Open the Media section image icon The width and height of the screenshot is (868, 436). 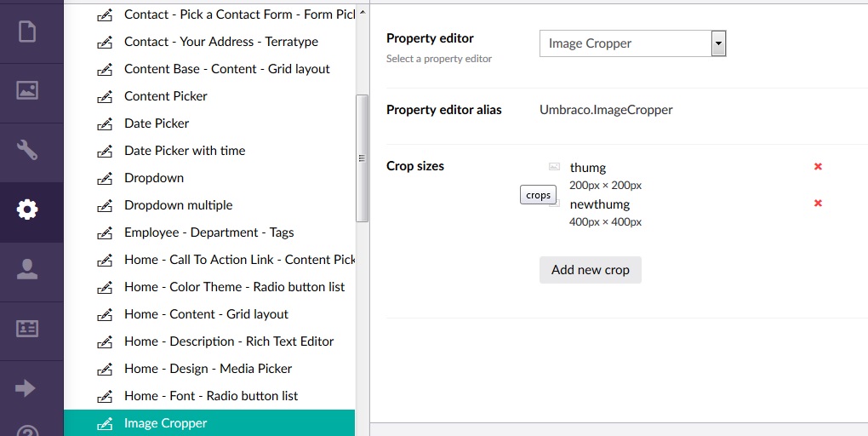click(27, 90)
